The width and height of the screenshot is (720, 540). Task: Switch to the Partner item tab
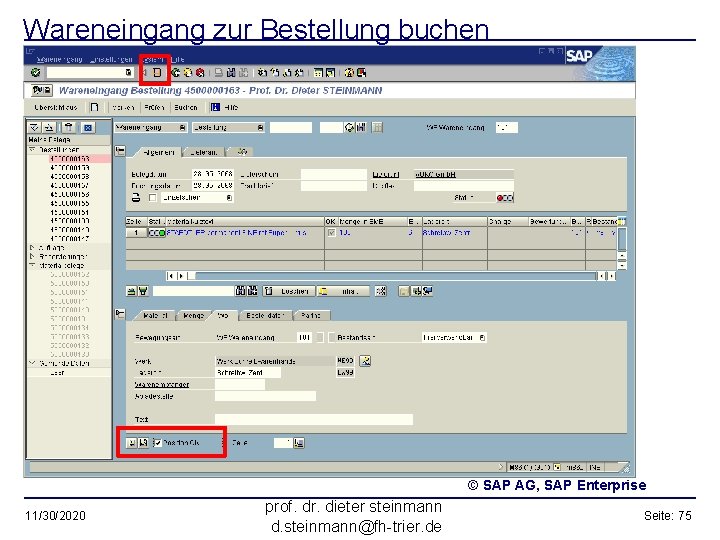point(311,315)
